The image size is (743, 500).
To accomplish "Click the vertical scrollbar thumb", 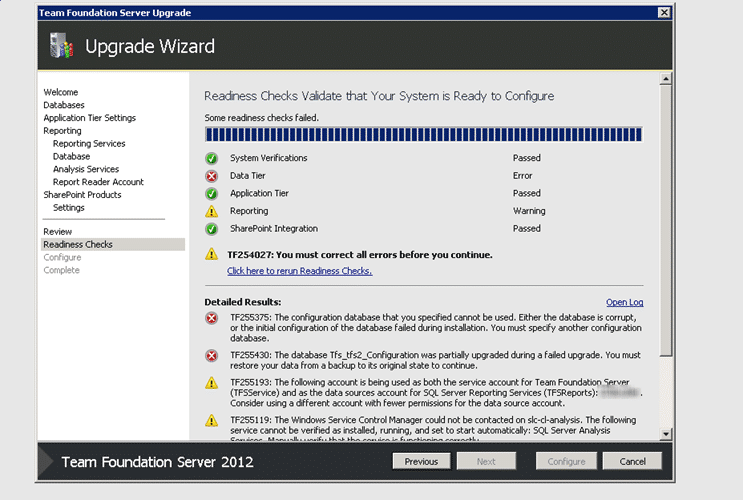I will pos(666,220).
